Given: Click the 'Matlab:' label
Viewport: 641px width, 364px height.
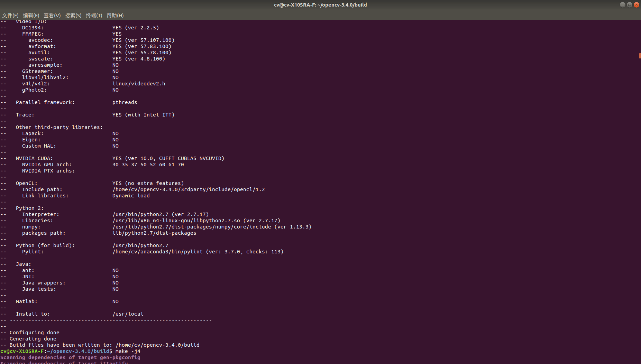Looking at the screenshot, I should (27, 301).
